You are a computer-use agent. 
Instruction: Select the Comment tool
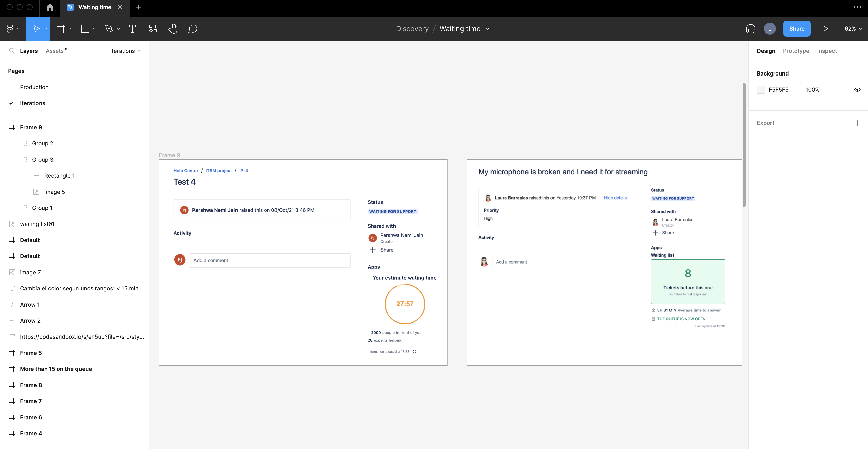coord(193,29)
